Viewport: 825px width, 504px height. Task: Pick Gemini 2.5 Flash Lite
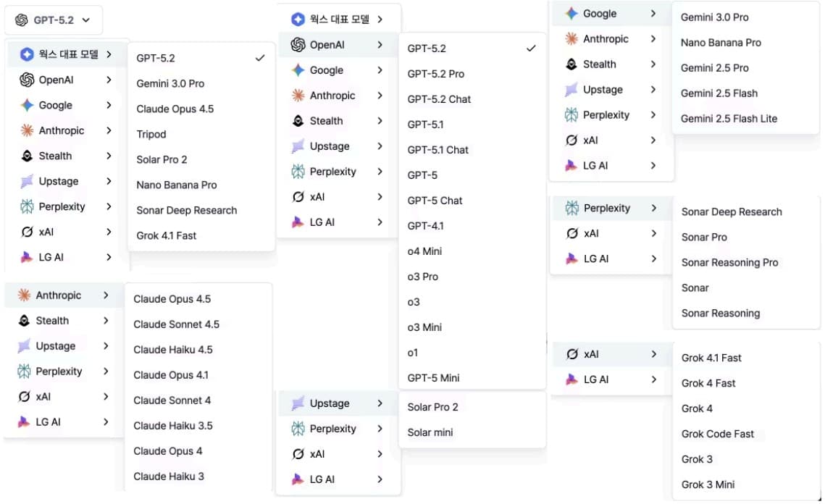click(729, 119)
